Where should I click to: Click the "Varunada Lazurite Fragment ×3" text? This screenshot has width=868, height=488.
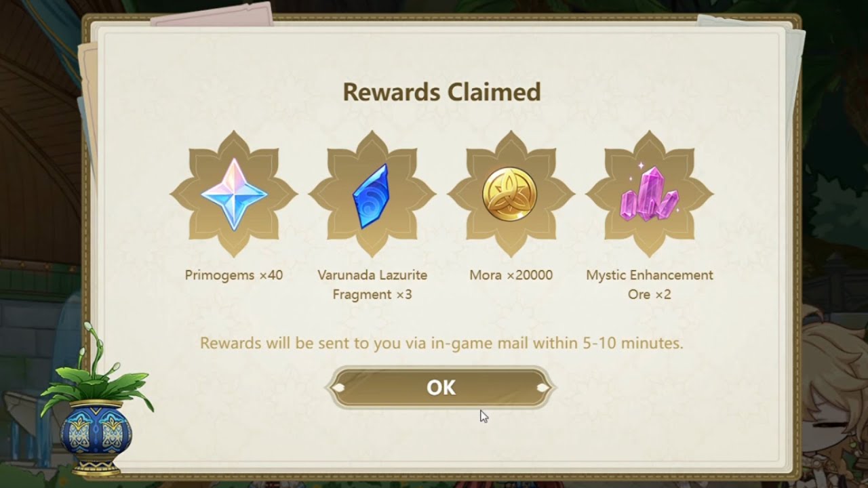point(372,285)
